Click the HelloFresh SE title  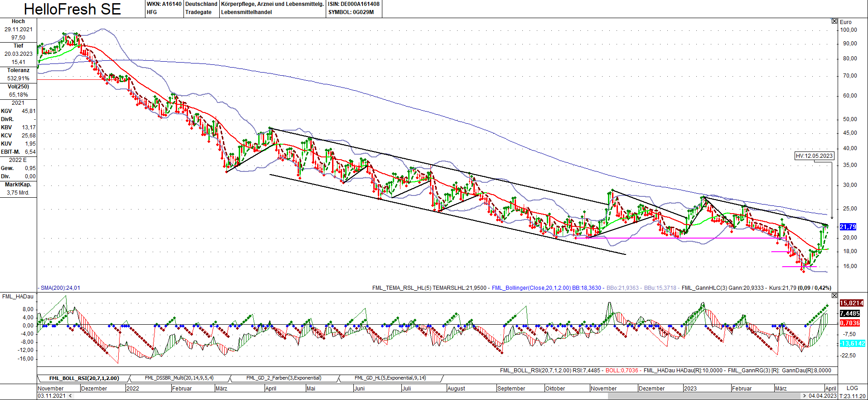coord(72,9)
